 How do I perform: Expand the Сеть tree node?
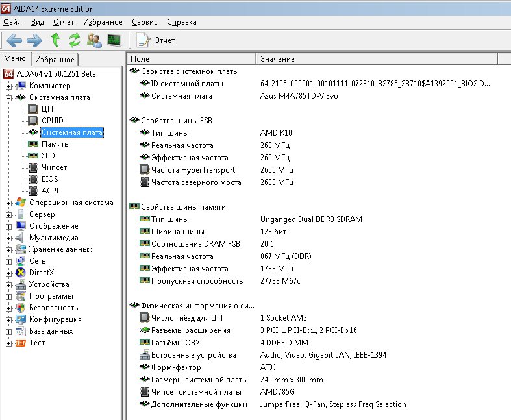(x=9, y=262)
